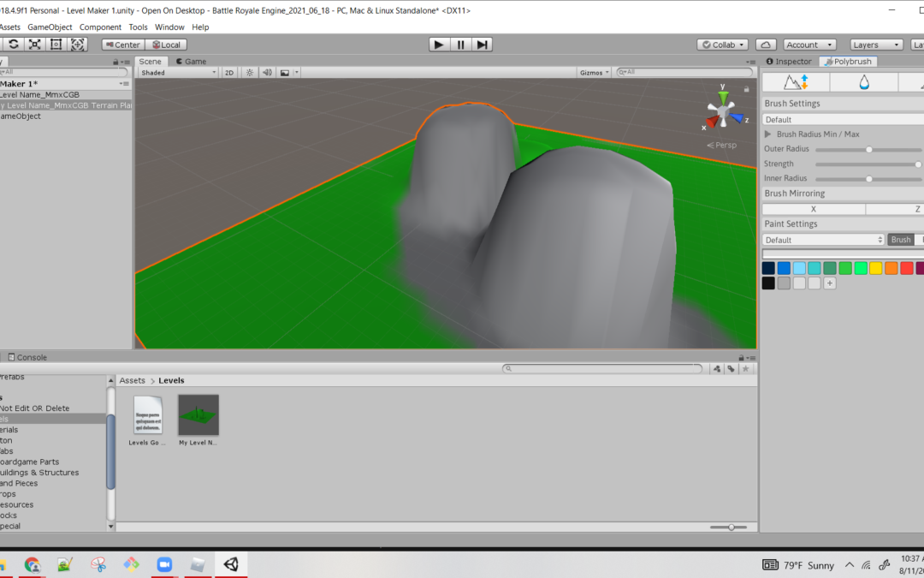
Task: Open the Window menu
Action: 169,27
